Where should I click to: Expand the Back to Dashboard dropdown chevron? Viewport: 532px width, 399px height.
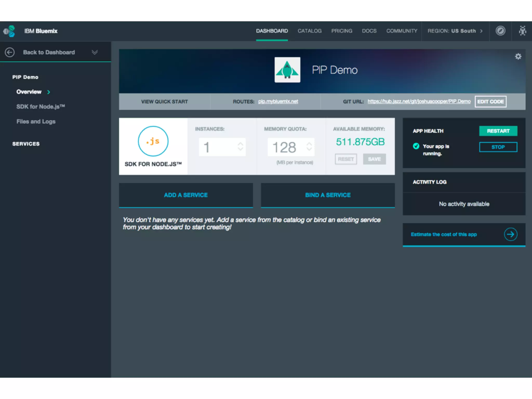[95, 52]
